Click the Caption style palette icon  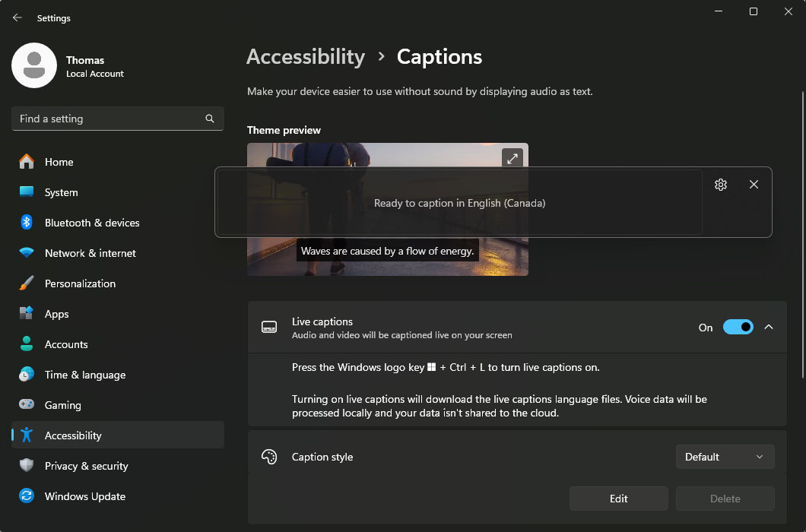coord(269,457)
